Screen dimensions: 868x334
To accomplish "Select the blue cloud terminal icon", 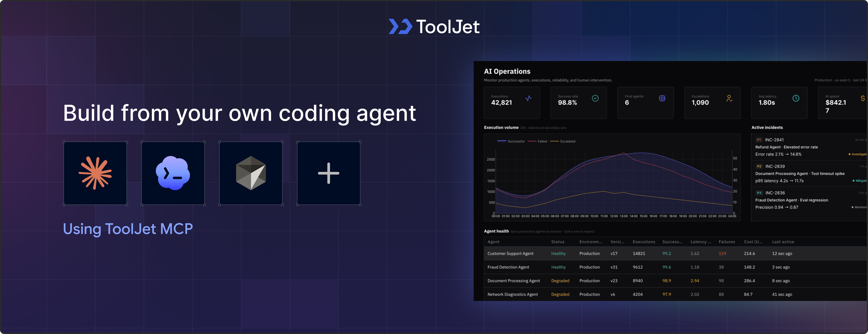I will pyautogui.click(x=173, y=173).
